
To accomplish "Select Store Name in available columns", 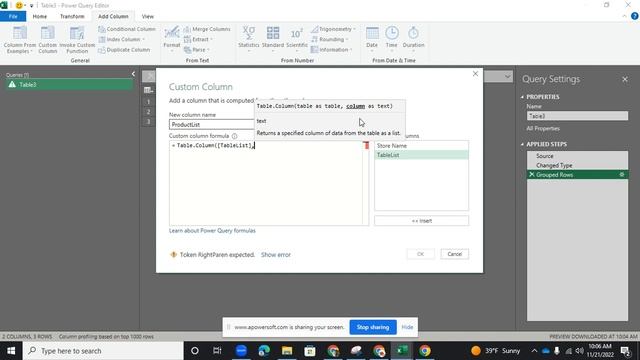I will click(x=421, y=146).
